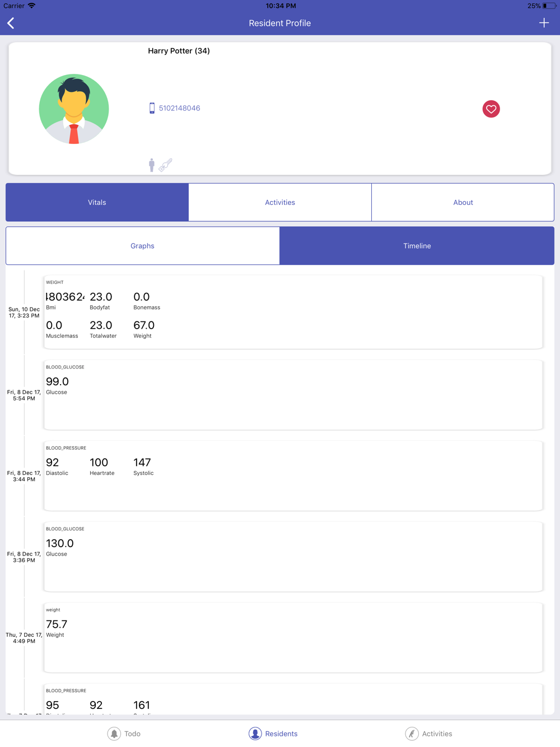Select the Sun, 10 Dec 17 timestamp

[24, 312]
